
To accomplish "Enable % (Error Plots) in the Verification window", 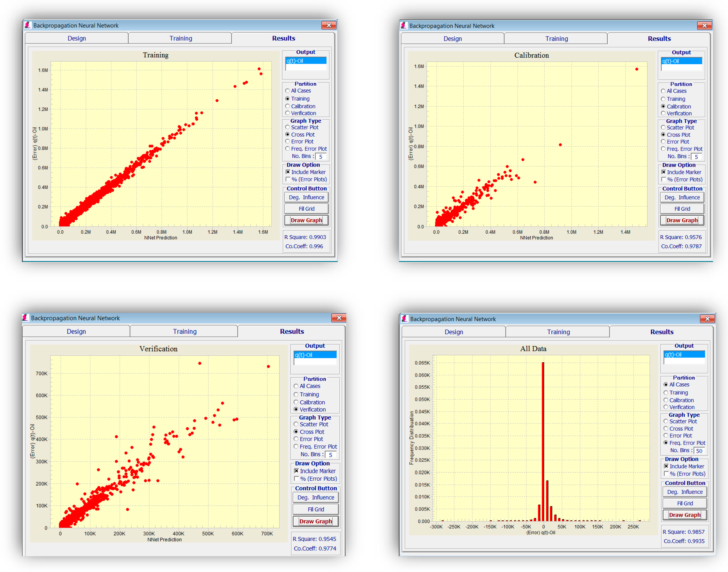I will pyautogui.click(x=316, y=478).
